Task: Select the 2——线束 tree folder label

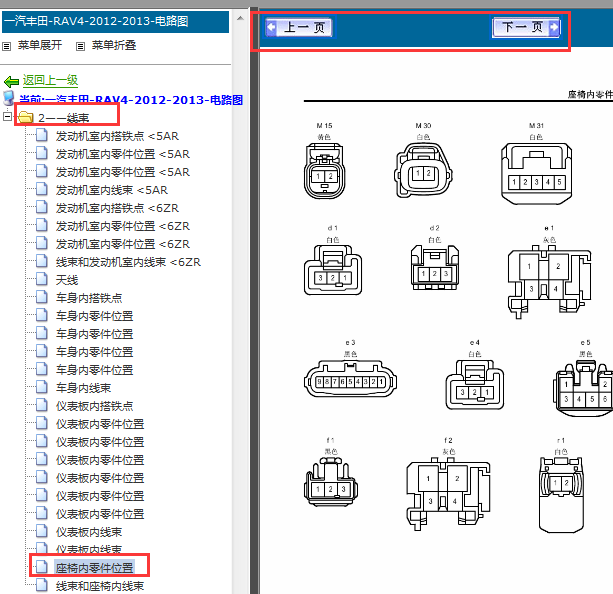Action: click(64, 118)
